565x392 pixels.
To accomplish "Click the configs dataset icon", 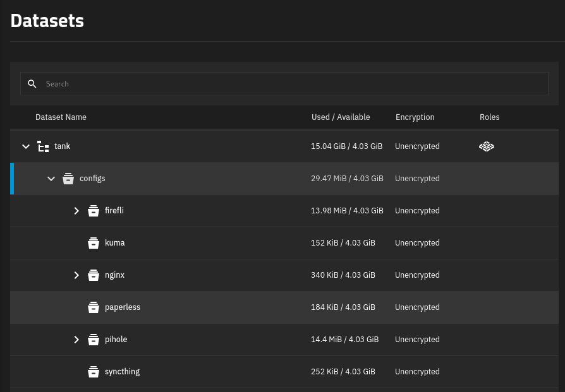I will (68, 179).
